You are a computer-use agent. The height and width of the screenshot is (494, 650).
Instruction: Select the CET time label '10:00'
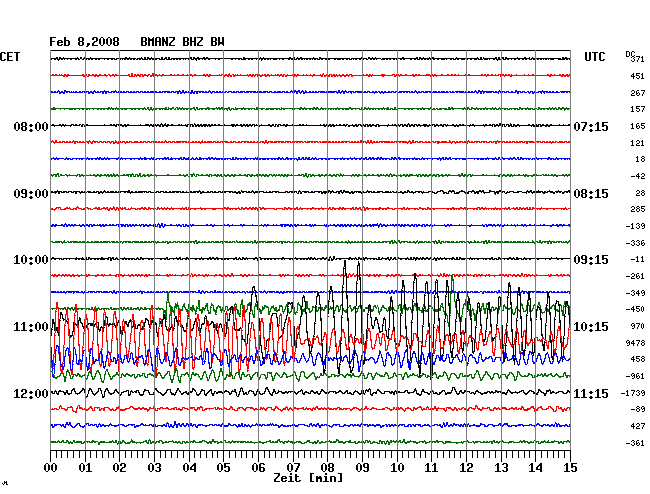click(x=31, y=260)
